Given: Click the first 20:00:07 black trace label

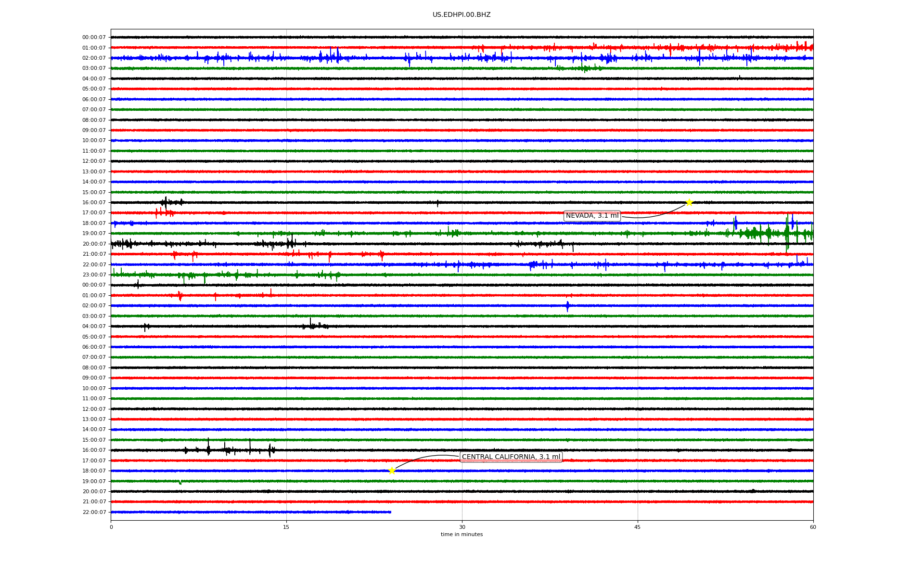Looking at the screenshot, I should (94, 244).
